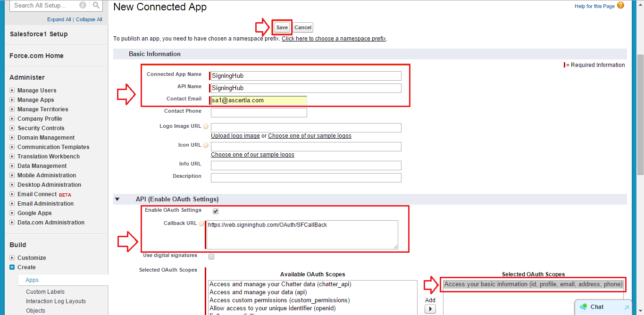Expand the Security Controls arrow

(12, 128)
